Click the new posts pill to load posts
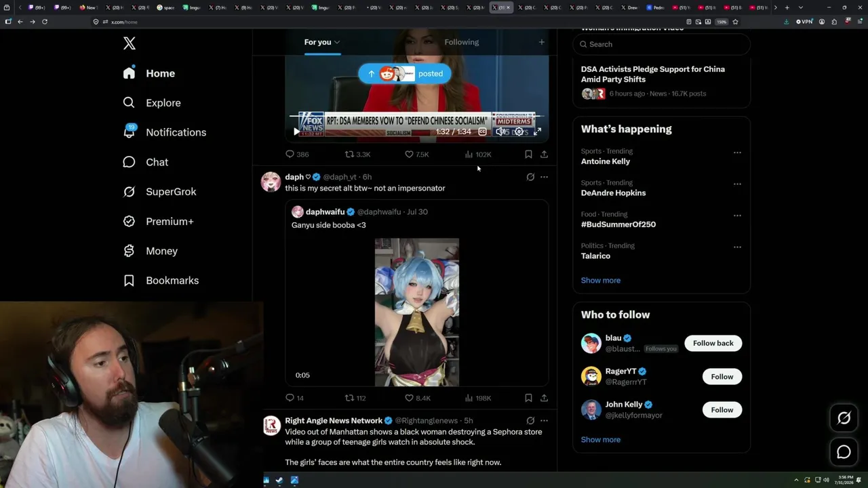The image size is (868, 488). click(x=405, y=74)
